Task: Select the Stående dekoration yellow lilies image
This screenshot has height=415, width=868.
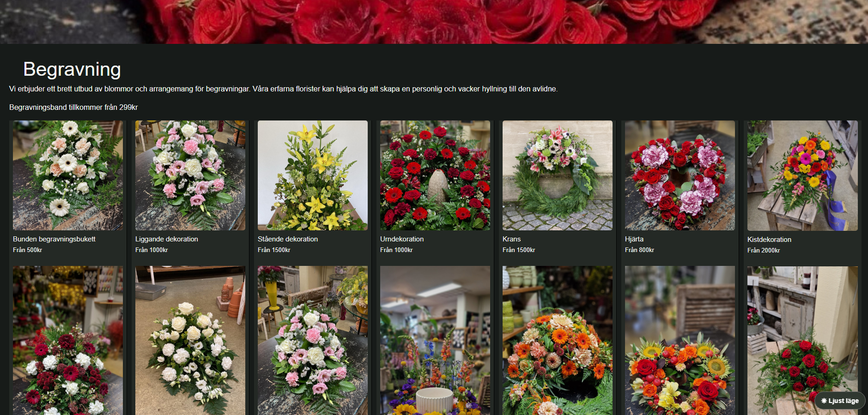Action: 313,175
